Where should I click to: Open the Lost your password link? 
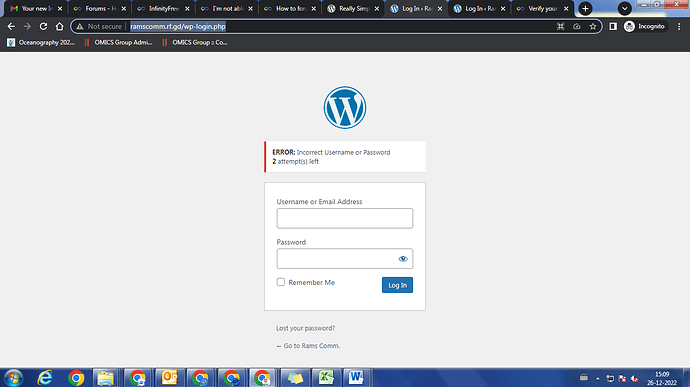305,328
